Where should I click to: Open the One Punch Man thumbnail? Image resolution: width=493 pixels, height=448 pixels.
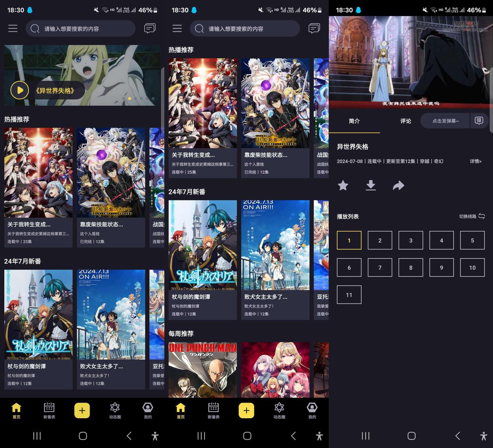click(x=203, y=370)
